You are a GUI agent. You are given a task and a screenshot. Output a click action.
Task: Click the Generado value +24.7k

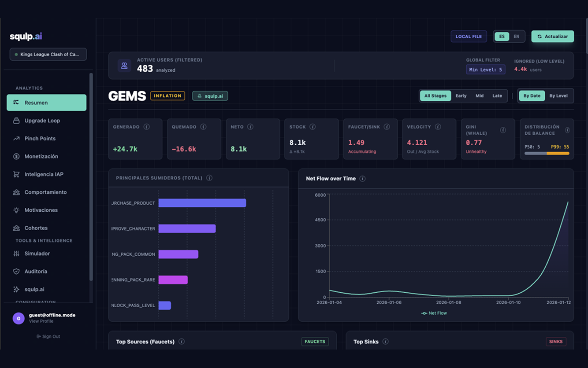coord(125,149)
